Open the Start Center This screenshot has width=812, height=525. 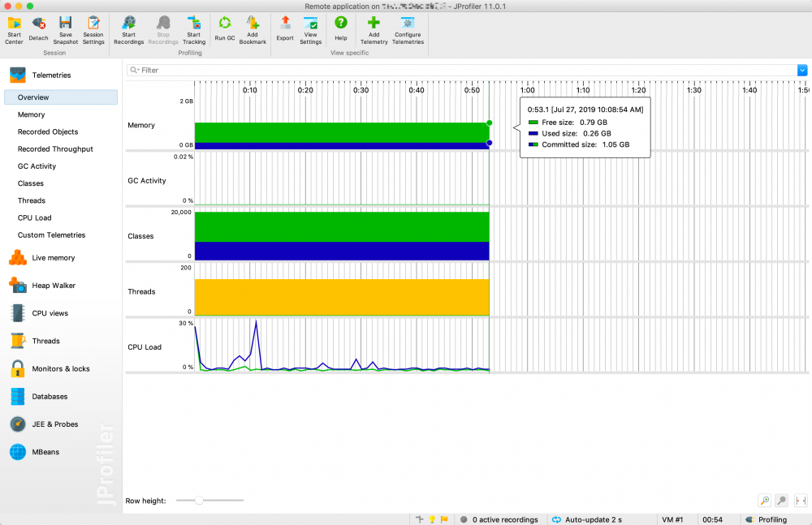(x=14, y=29)
